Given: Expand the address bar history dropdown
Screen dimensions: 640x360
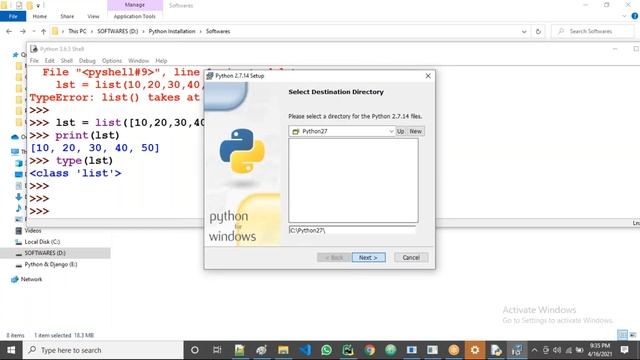Looking at the screenshot, I should (x=524, y=31).
